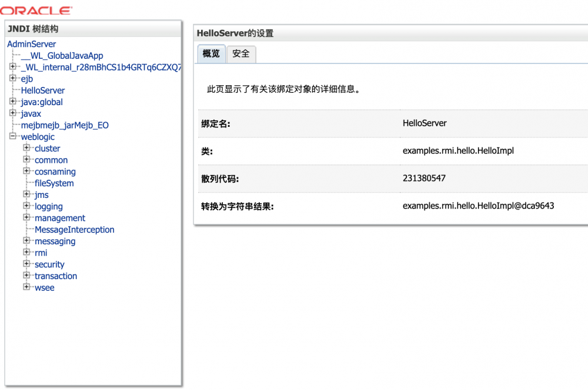This screenshot has width=588, height=390.
Task: Expand the cosnaming node
Action: [26, 172]
